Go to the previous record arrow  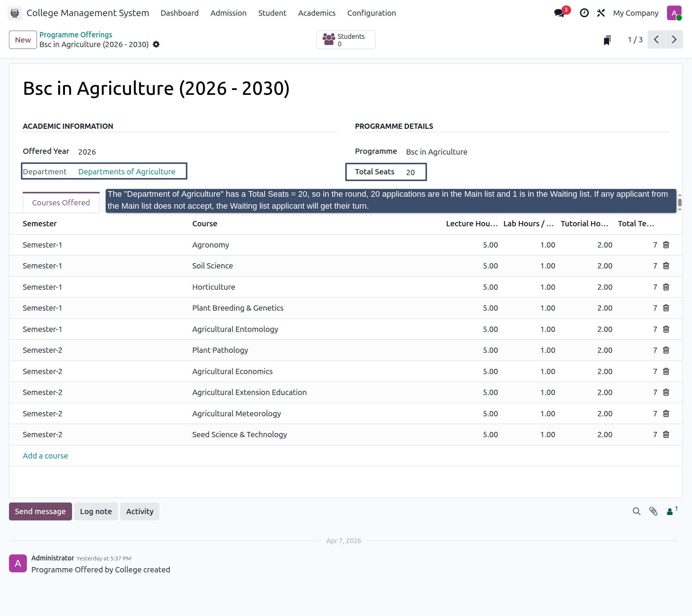click(656, 40)
